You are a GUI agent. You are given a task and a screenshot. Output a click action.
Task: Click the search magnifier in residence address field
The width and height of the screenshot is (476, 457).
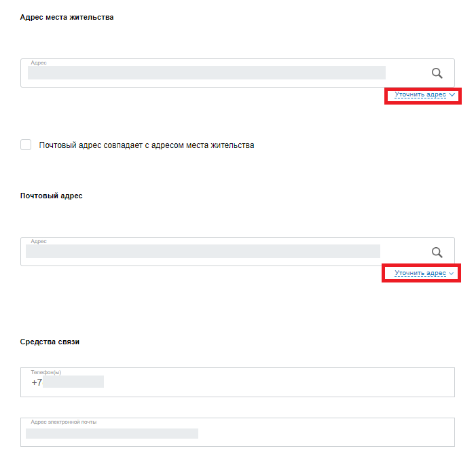[437, 73]
